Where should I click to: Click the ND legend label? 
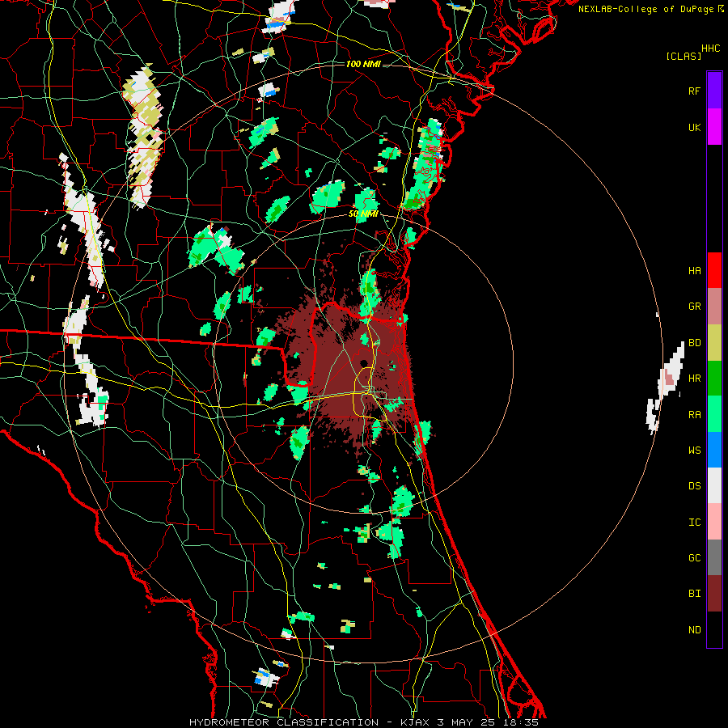click(x=694, y=629)
